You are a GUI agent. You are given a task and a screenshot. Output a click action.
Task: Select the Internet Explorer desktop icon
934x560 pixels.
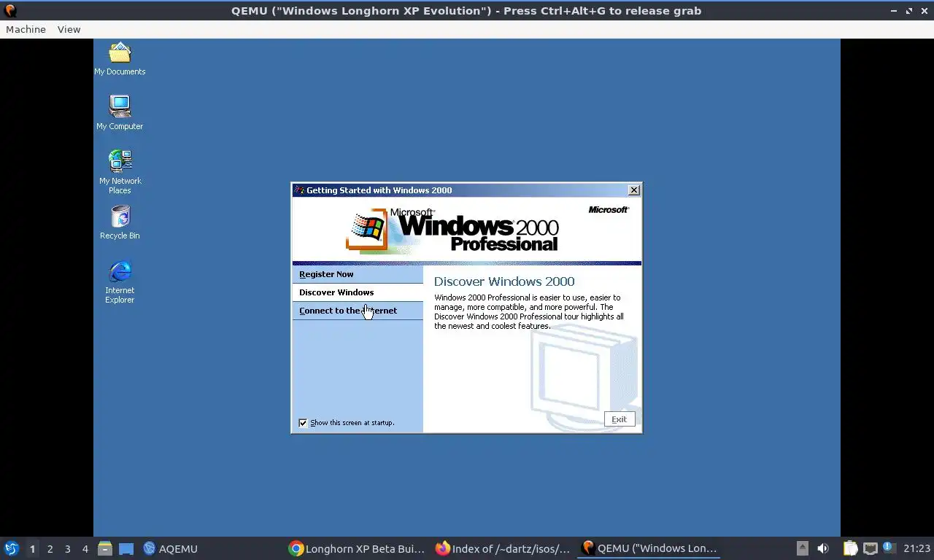pyautogui.click(x=120, y=282)
